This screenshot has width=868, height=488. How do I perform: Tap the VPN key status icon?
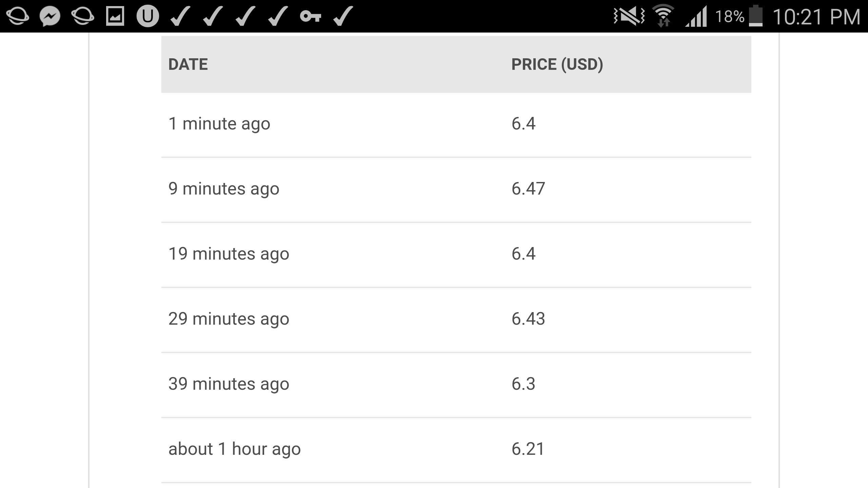[x=310, y=16]
